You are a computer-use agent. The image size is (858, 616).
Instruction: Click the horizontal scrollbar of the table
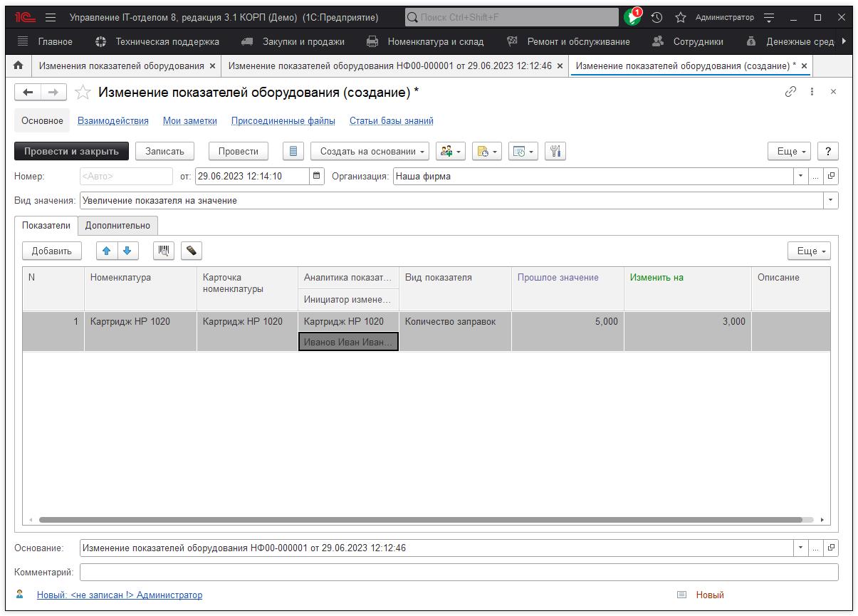coord(420,520)
